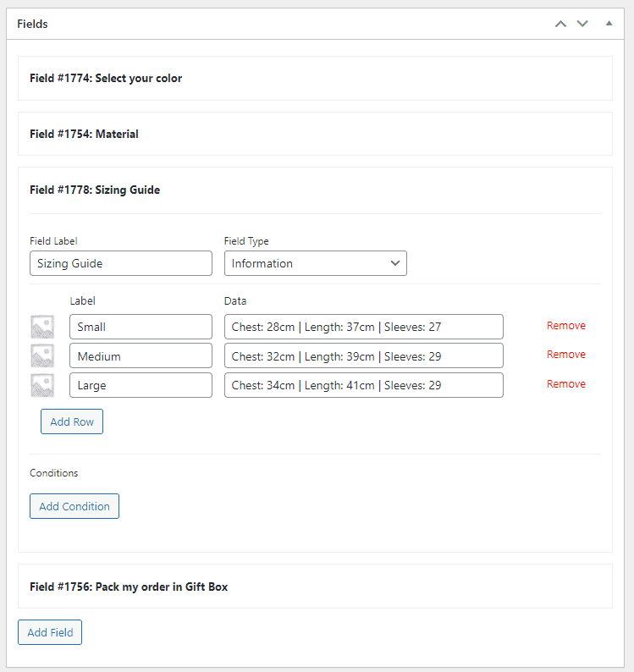Screen dimensions: 634x672
Task: Collapse Field #1778 Sizing Guide header
Action: [x=315, y=190]
